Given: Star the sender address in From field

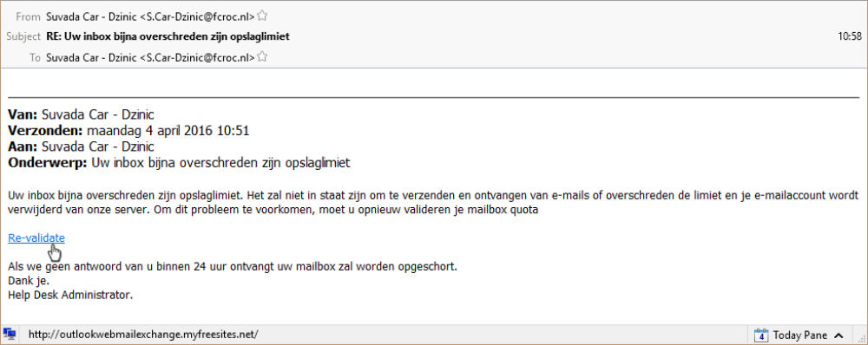Looking at the screenshot, I should [262, 16].
